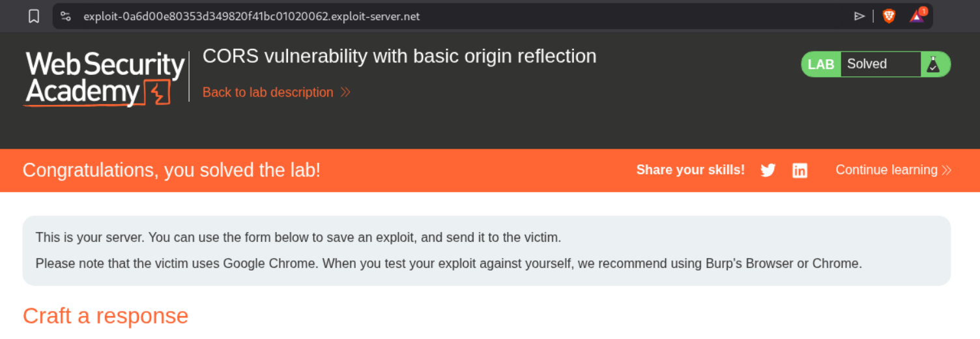Image resolution: width=980 pixels, height=339 pixels.
Task: Click the exploit server URL in the address bar
Action: tap(252, 16)
